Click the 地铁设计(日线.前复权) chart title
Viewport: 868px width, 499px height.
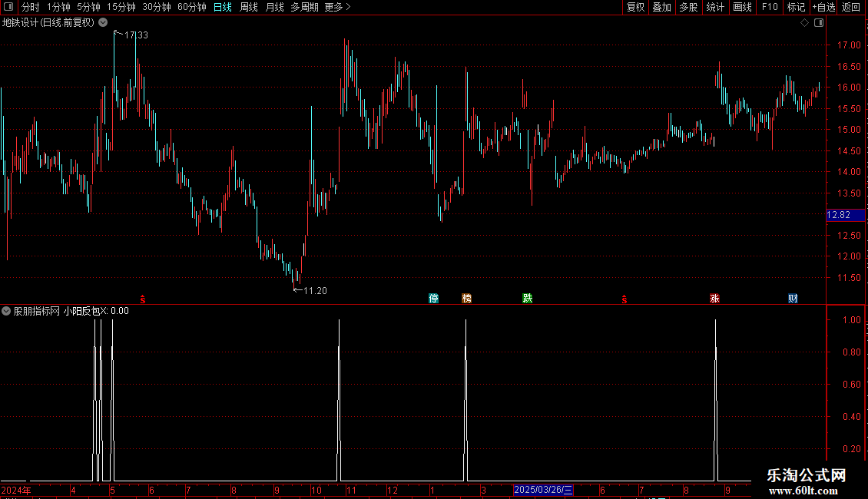pos(48,22)
